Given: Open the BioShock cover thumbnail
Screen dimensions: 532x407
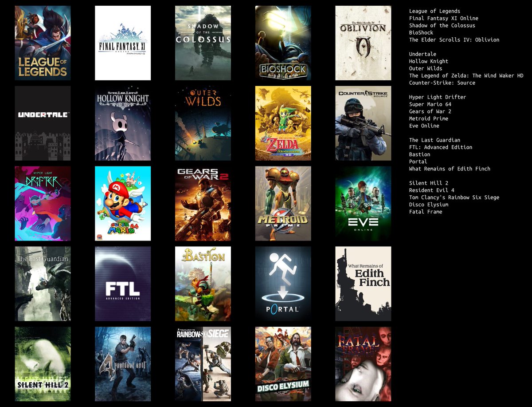Looking at the screenshot, I should point(283,43).
